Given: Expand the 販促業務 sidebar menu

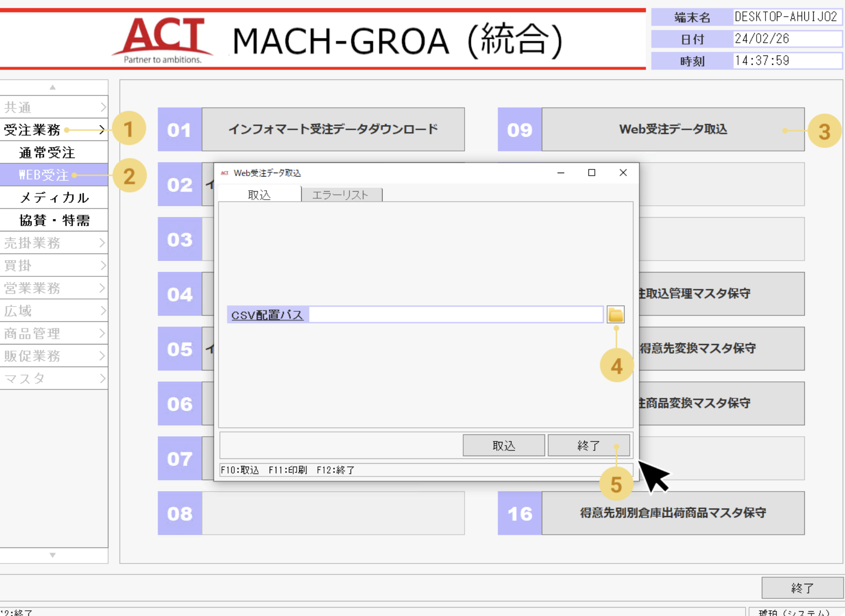Looking at the screenshot, I should click(54, 356).
